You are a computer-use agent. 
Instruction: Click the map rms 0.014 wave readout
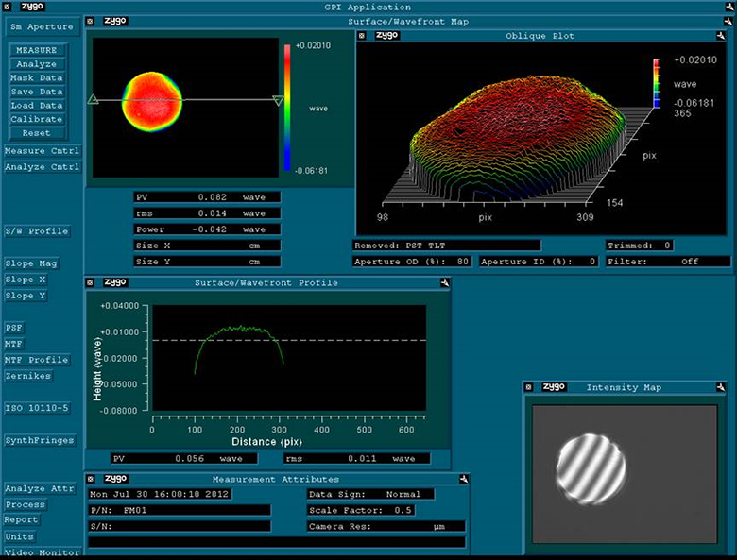coord(207,213)
